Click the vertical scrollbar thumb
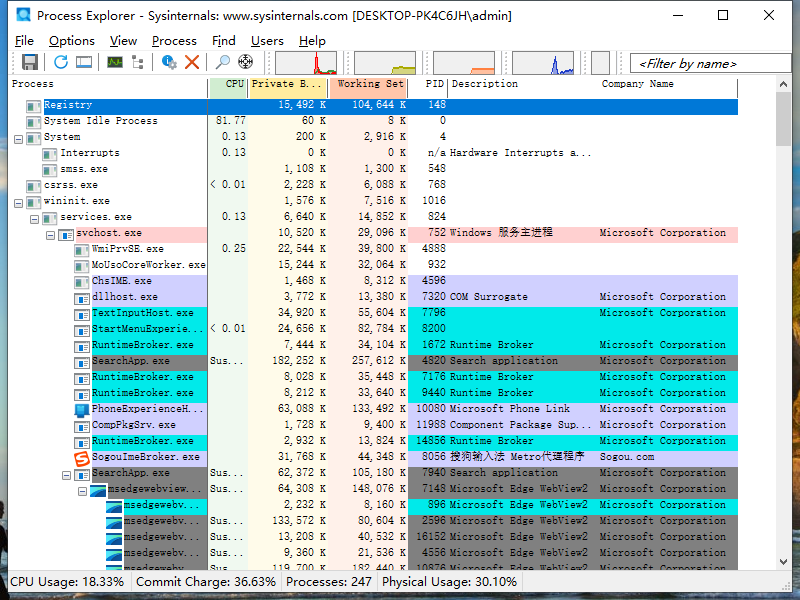Image resolution: width=800 pixels, height=600 pixels. click(784, 119)
